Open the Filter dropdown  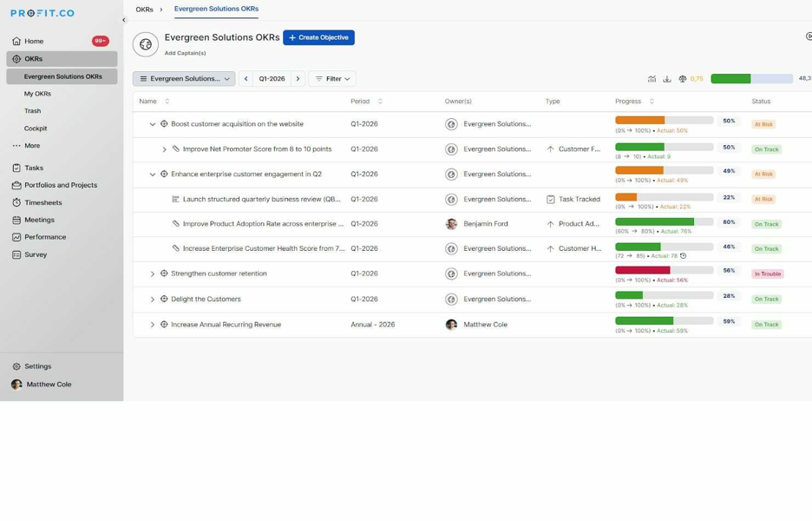pyautogui.click(x=332, y=79)
